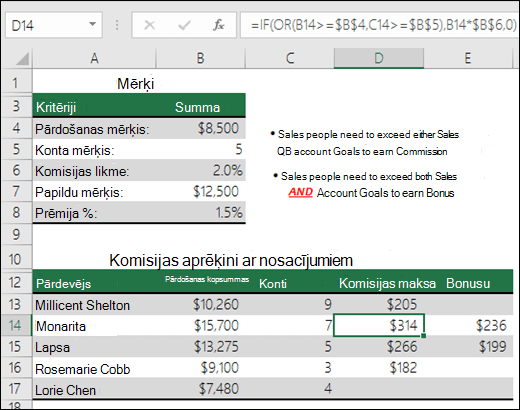
Task: Click the Select All corner triangle
Action: pos(22,59)
